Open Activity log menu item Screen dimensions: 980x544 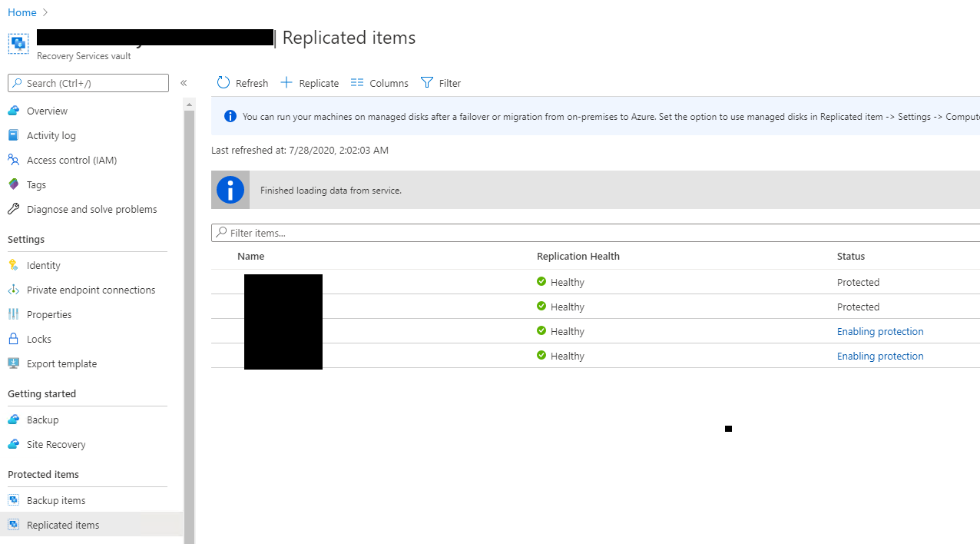pyautogui.click(x=51, y=136)
